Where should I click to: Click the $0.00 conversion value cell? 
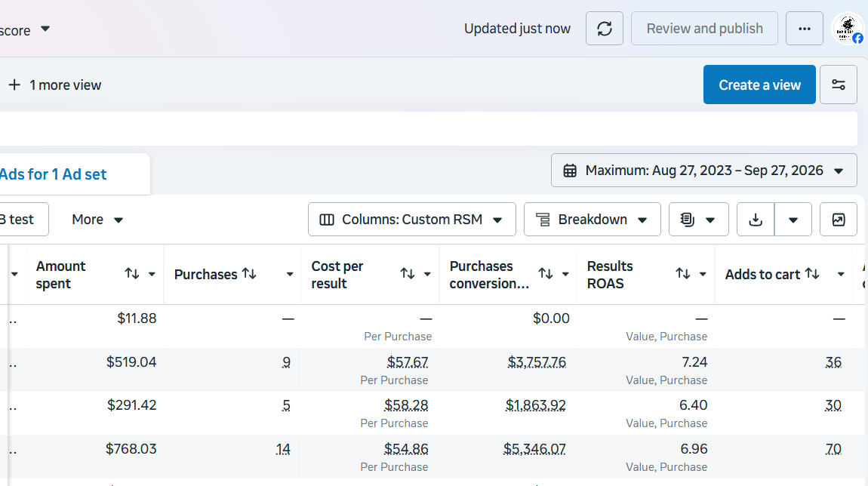click(x=551, y=318)
